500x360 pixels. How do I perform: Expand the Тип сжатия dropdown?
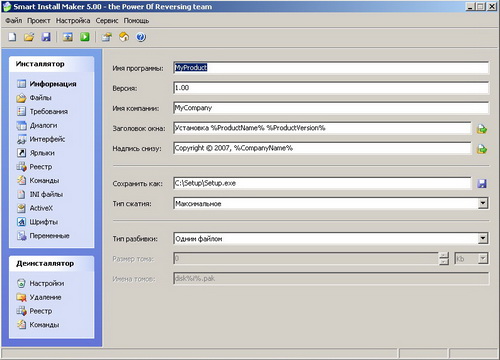[483, 203]
